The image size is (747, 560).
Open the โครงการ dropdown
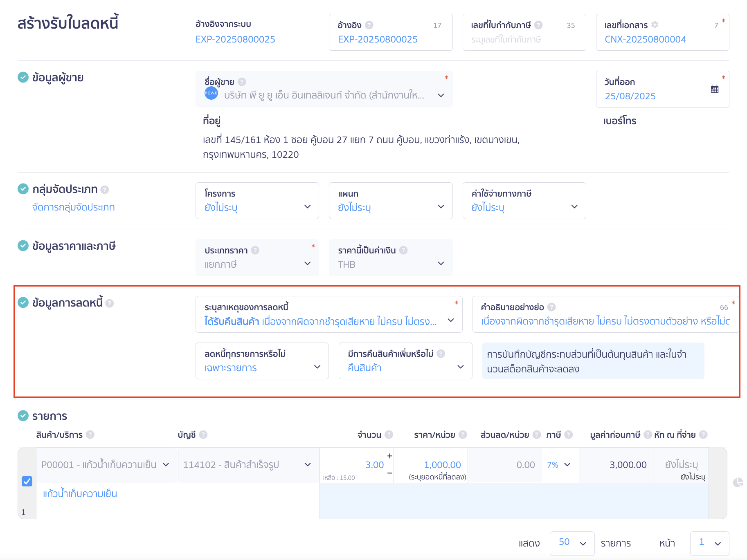coord(257,201)
